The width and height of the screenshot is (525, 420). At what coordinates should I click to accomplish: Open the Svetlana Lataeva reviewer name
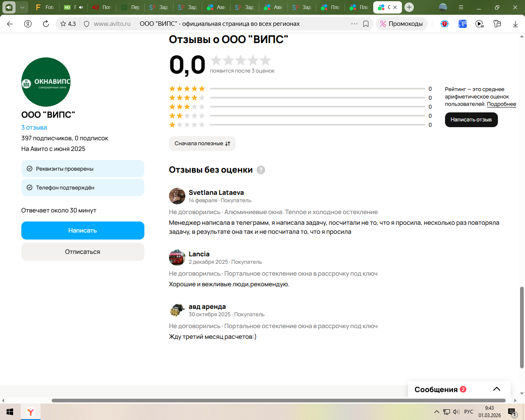click(216, 192)
